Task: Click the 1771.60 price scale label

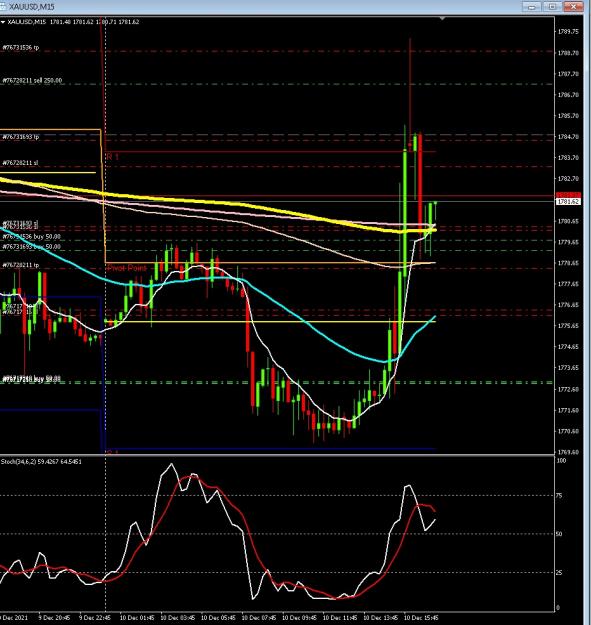Action: [x=568, y=410]
